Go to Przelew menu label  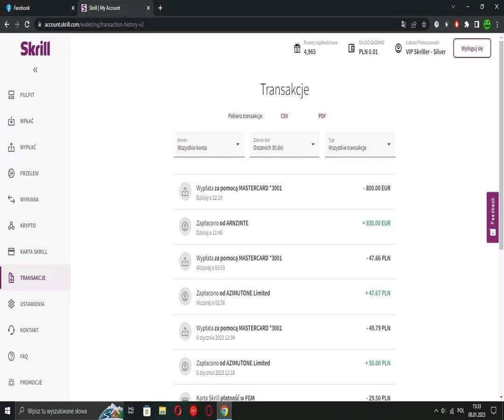[29, 174]
